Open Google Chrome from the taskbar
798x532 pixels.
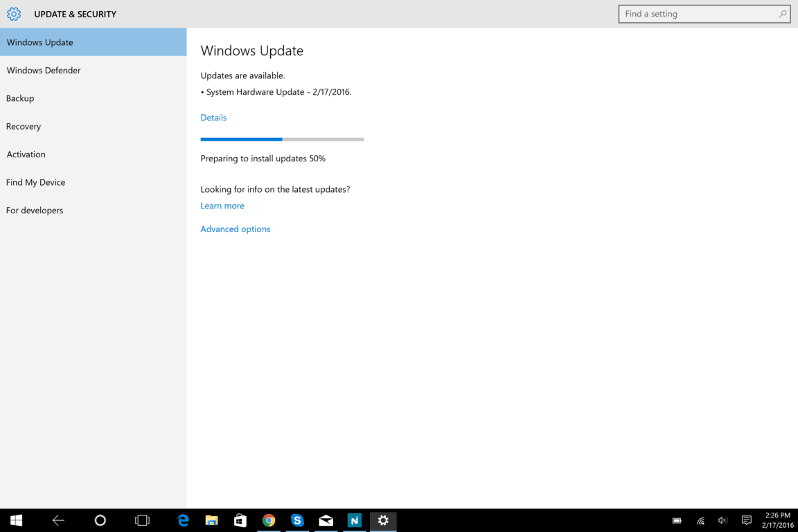[269, 520]
